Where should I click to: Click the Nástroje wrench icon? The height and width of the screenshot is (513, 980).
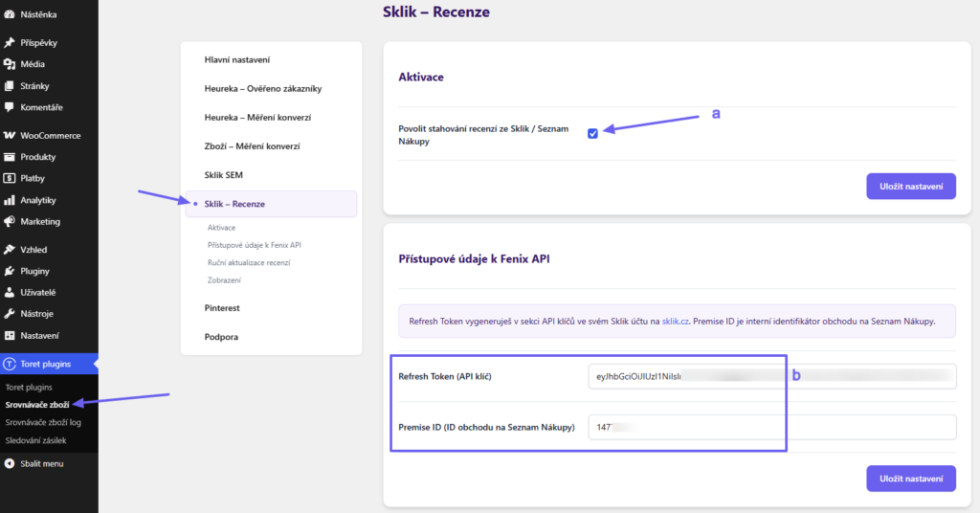tap(10, 314)
